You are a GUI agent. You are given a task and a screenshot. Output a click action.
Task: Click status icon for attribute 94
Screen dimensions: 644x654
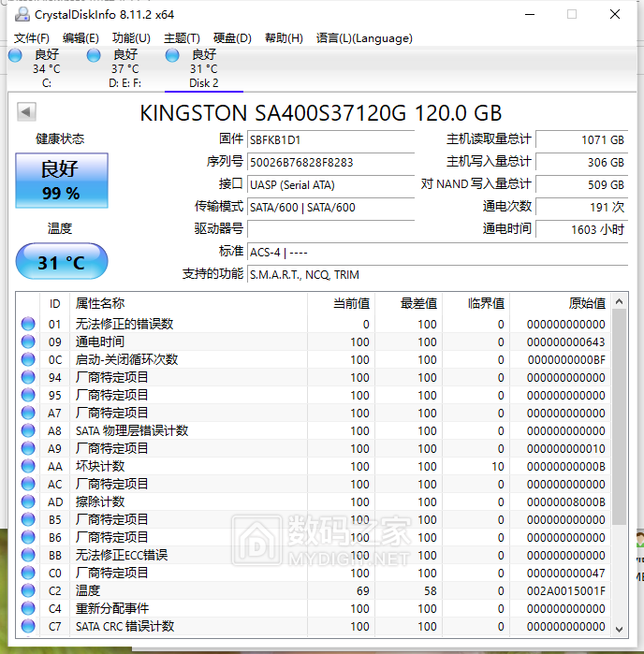pos(28,377)
